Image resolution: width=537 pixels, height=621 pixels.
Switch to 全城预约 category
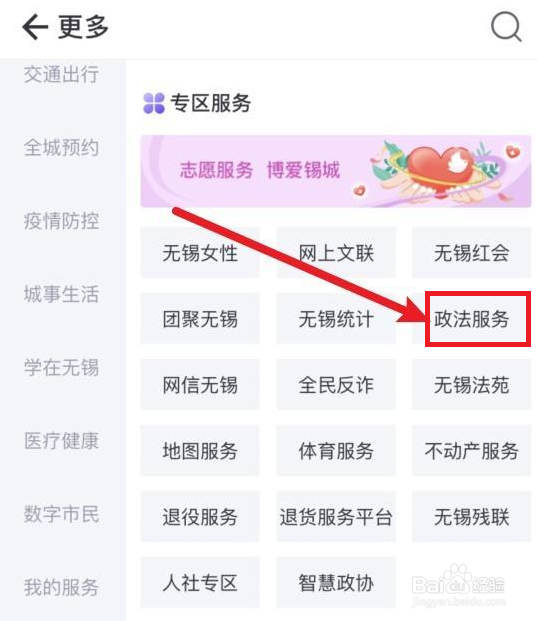61,148
